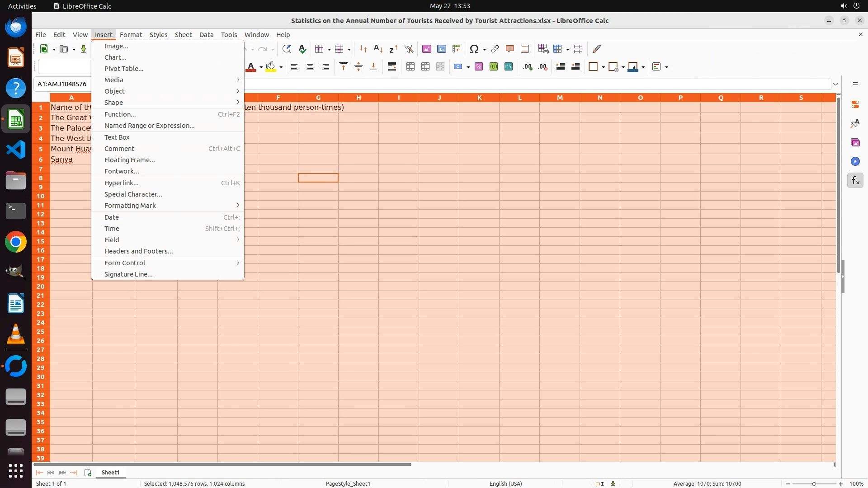Toggle the AutoFilter toolbar button
The width and height of the screenshot is (868, 488).
pos(409,49)
